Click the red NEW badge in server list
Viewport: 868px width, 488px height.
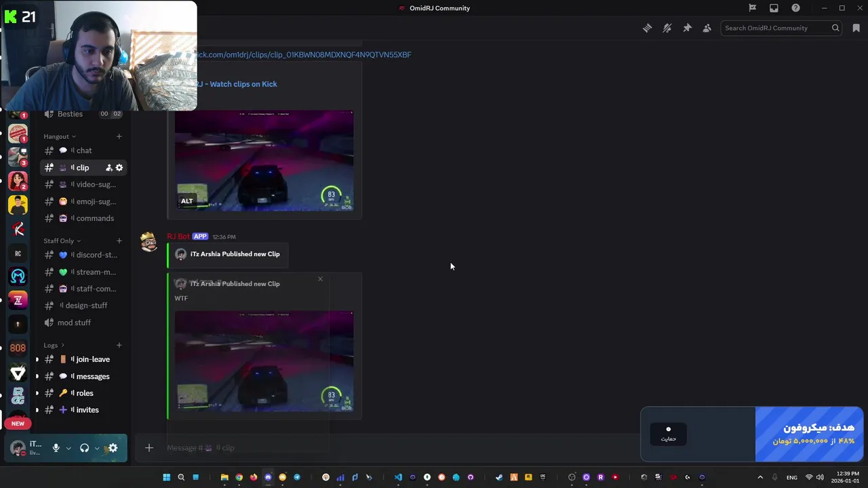18,424
